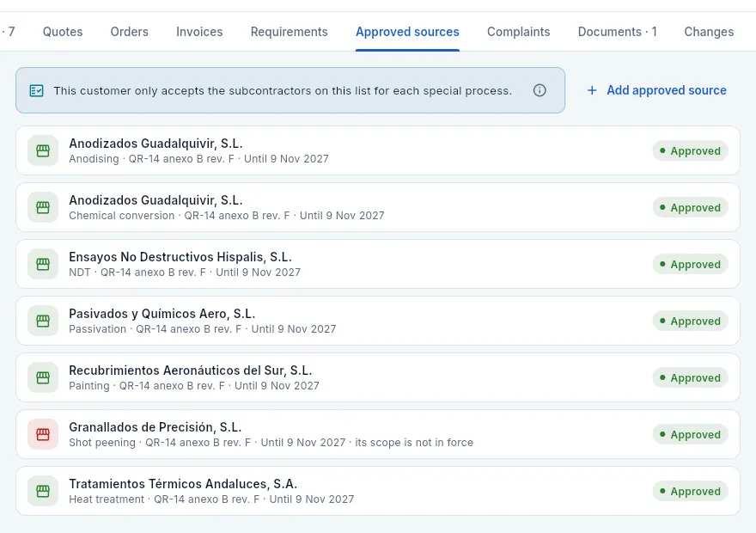This screenshot has width=756, height=533.
Task: Switch to Documents · 1 tab
Action: point(617,32)
